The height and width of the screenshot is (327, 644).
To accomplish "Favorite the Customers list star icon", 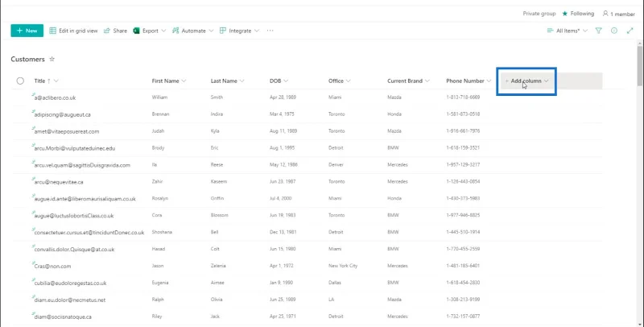I will tap(52, 59).
